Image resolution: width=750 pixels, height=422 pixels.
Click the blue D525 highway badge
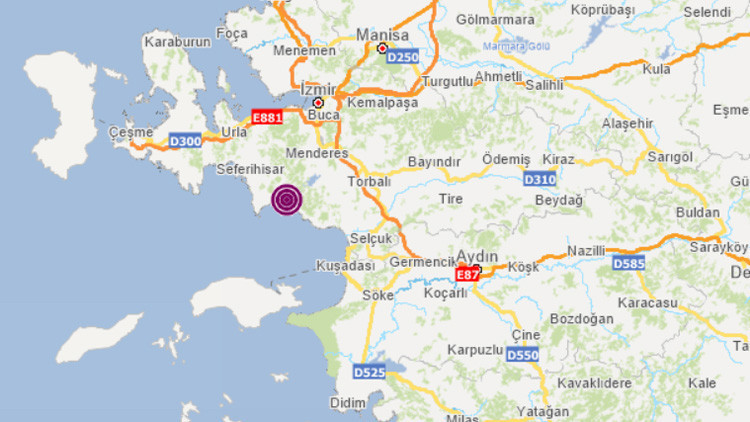click(x=369, y=372)
